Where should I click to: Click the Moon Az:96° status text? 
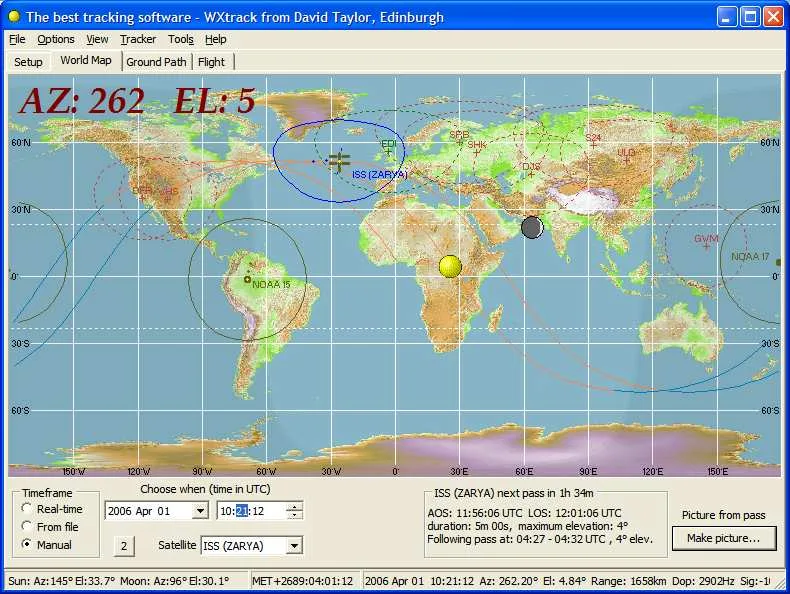174,581
